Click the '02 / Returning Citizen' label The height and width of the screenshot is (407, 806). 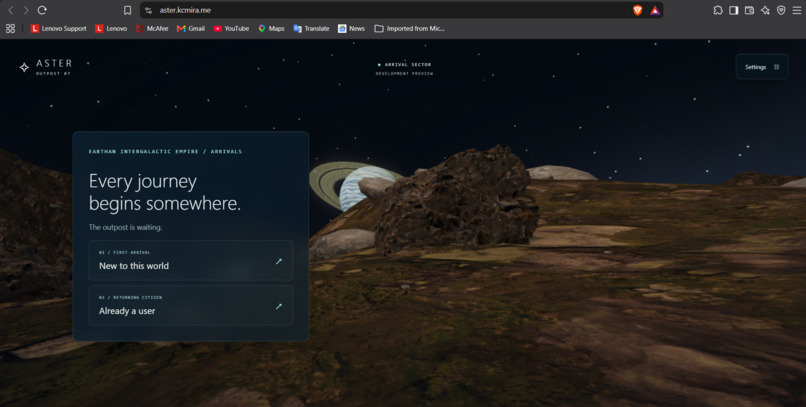click(x=131, y=298)
